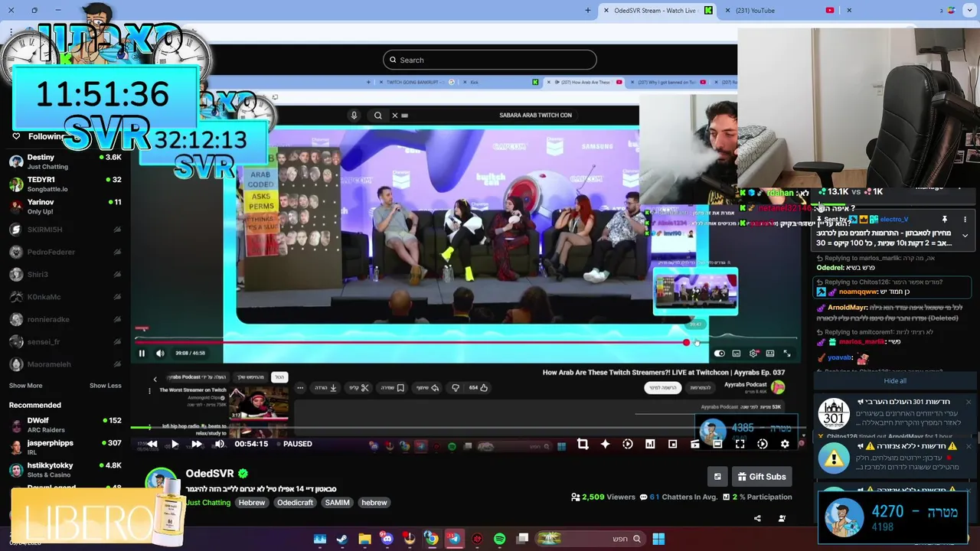Click the pin icon on pinned message

click(x=945, y=220)
